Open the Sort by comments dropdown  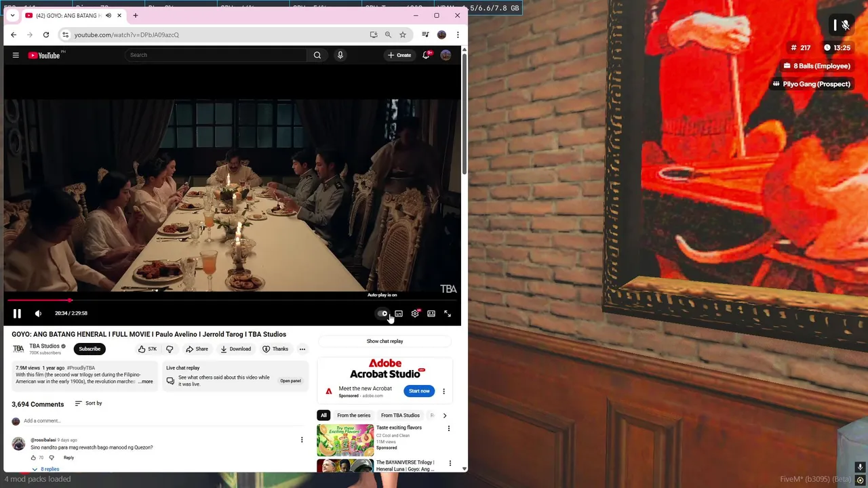coord(88,403)
